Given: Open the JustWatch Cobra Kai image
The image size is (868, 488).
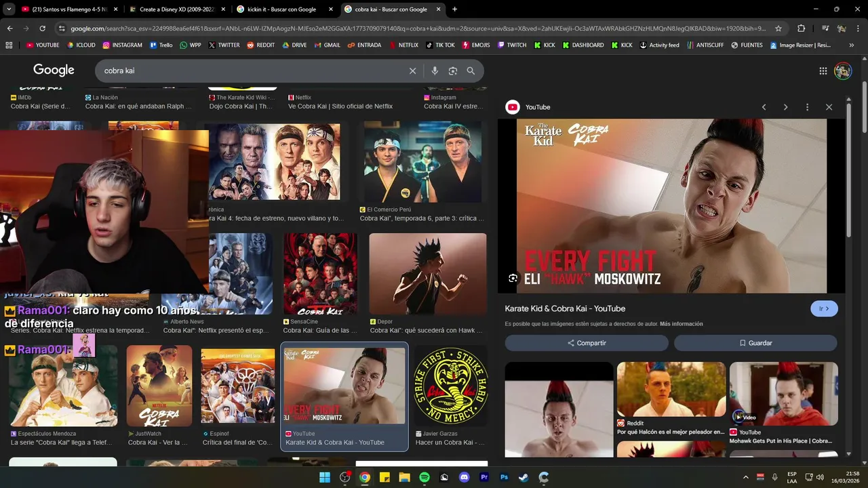Looking at the screenshot, I should 159,386.
